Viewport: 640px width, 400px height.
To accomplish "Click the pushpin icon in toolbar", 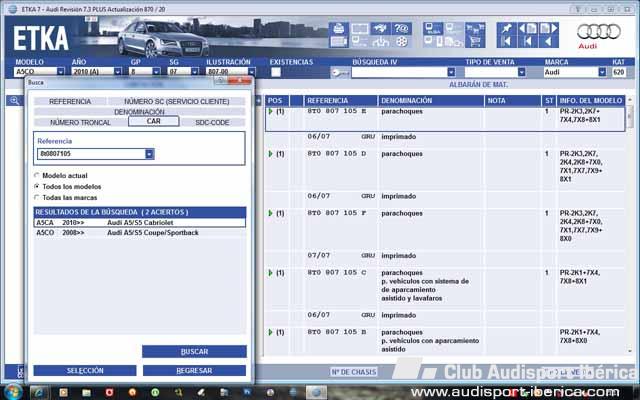I will pos(507,29).
